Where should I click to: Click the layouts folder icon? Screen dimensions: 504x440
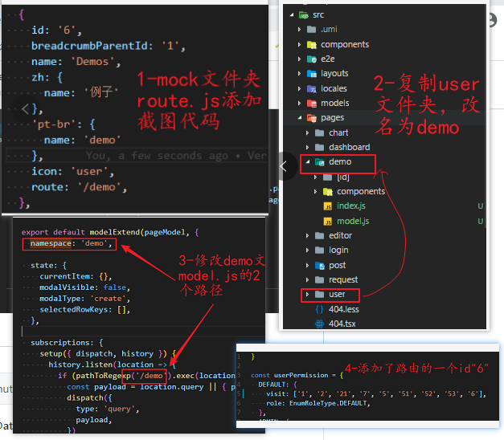311,74
